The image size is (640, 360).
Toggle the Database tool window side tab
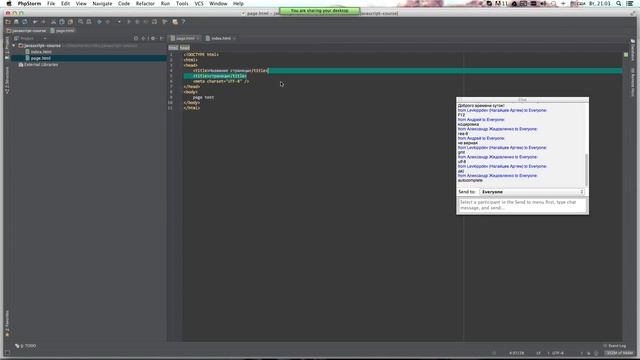pos(633,51)
